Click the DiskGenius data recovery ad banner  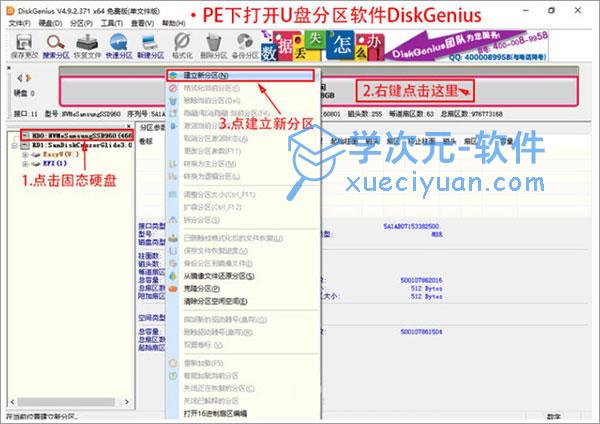[x=404, y=46]
